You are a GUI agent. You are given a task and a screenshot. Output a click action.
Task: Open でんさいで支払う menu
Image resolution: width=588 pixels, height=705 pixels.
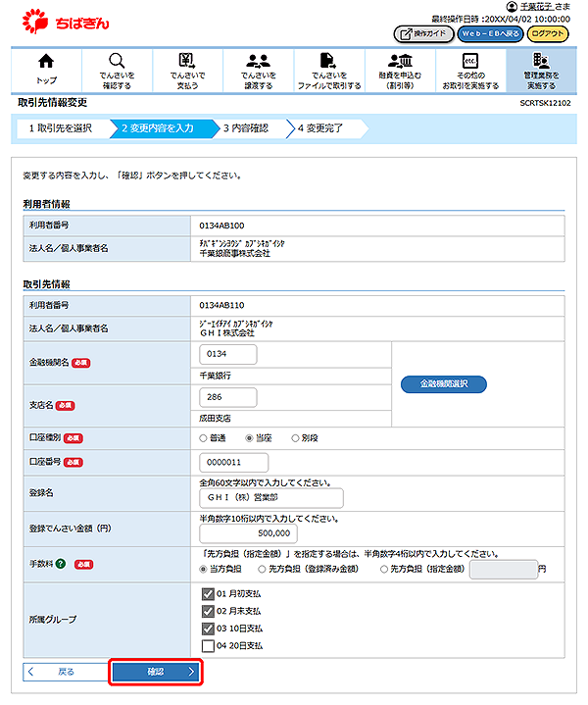coord(187,71)
